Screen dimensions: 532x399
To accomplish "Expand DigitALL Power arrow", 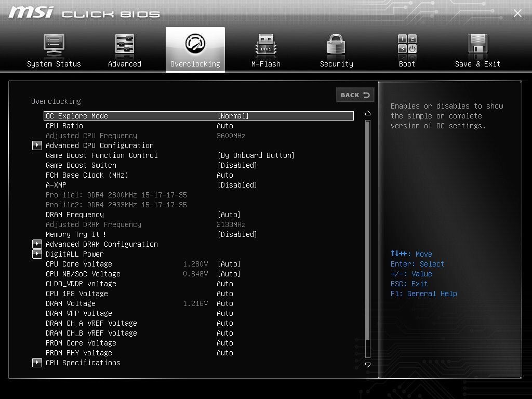I will 37,254.
